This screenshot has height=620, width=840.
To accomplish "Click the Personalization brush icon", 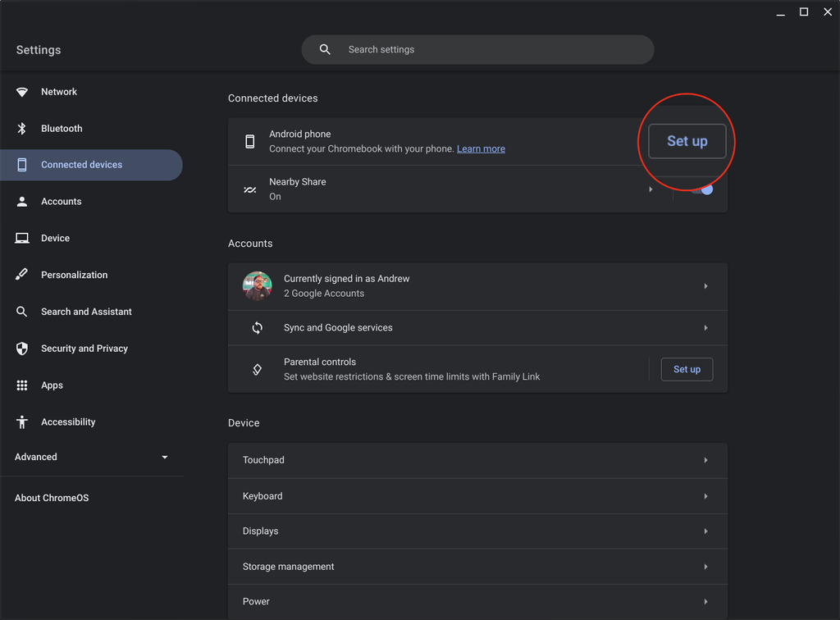I will click(22, 275).
